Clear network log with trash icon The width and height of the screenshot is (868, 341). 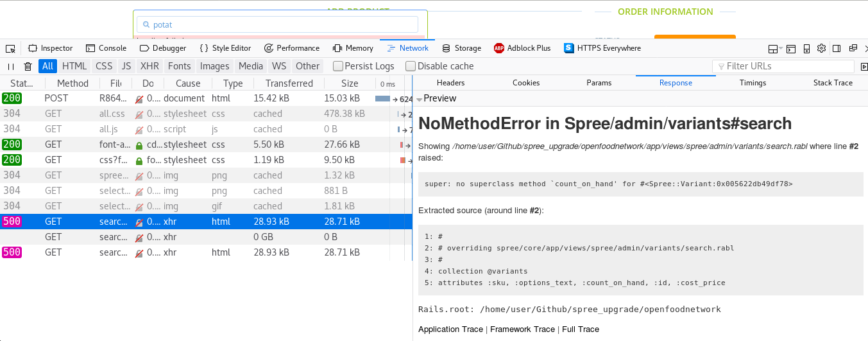click(x=28, y=66)
